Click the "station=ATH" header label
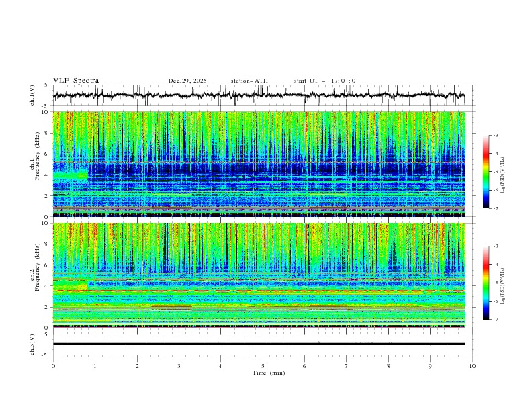Screen dimensions: 532x411 click(x=249, y=81)
